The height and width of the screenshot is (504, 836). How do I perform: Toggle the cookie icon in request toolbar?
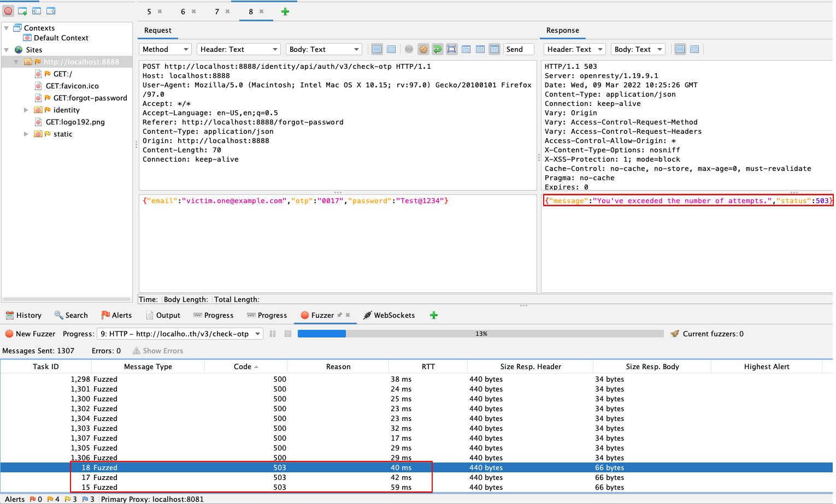tap(423, 49)
